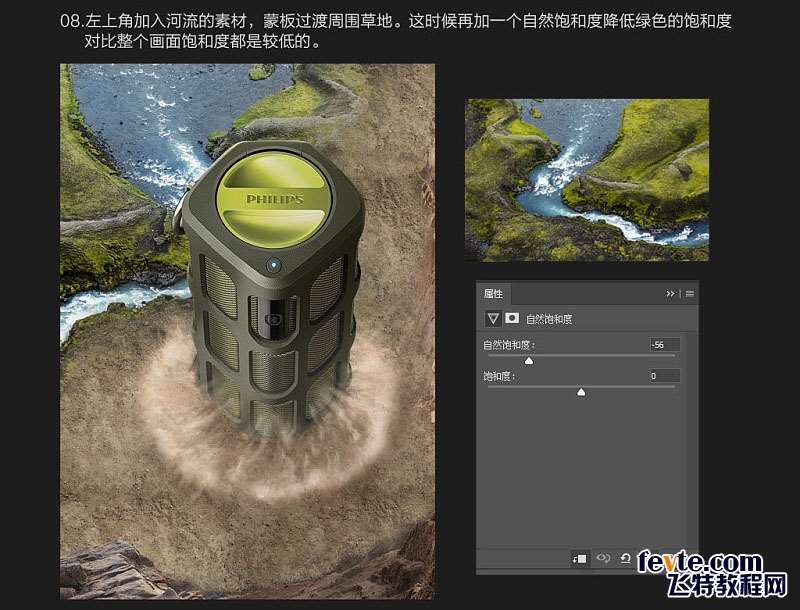
Task: Collapse the properties panel with the double-arrow icon
Action: click(x=670, y=294)
